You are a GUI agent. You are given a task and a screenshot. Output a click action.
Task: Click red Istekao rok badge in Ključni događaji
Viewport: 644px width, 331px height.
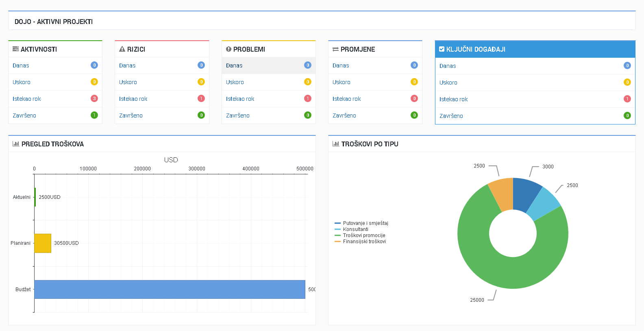click(627, 99)
